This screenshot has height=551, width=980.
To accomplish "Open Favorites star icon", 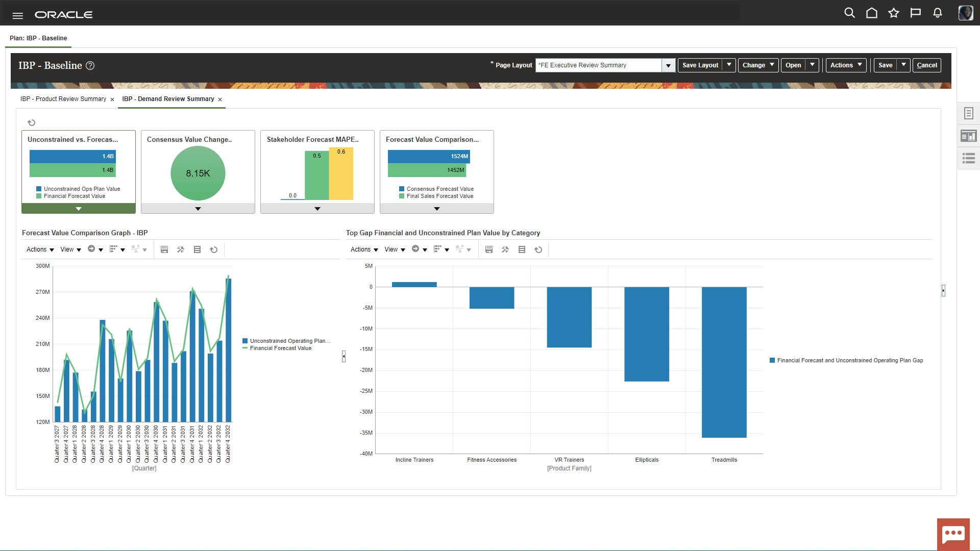I will (894, 13).
